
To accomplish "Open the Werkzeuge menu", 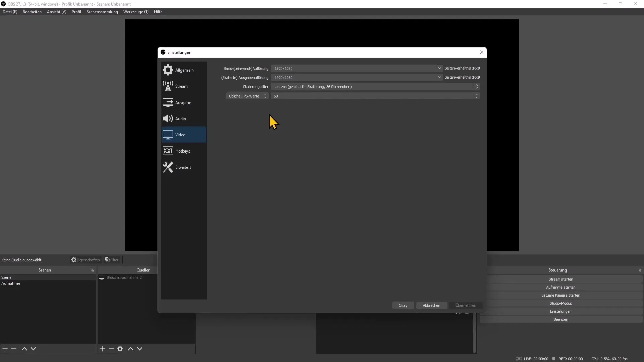I will 136,12.
